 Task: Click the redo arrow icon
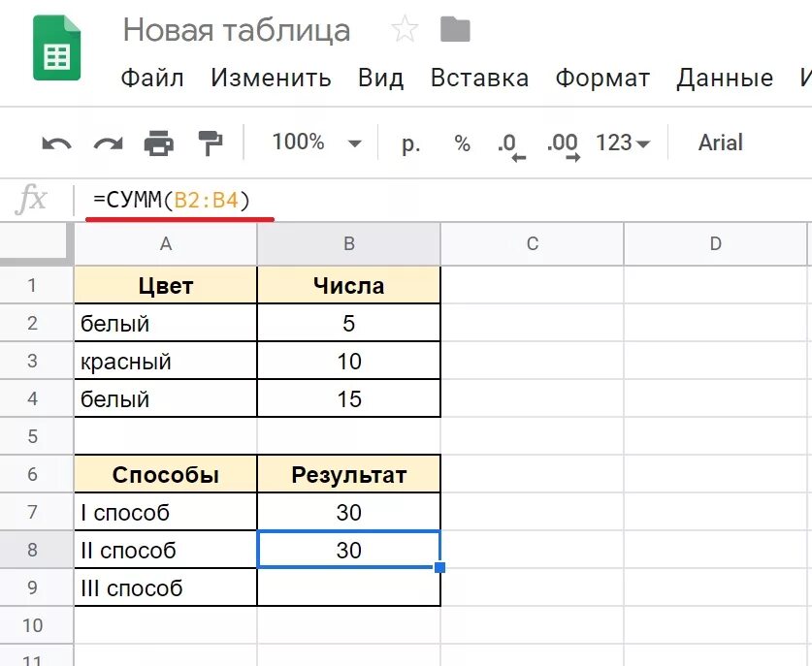[108, 144]
